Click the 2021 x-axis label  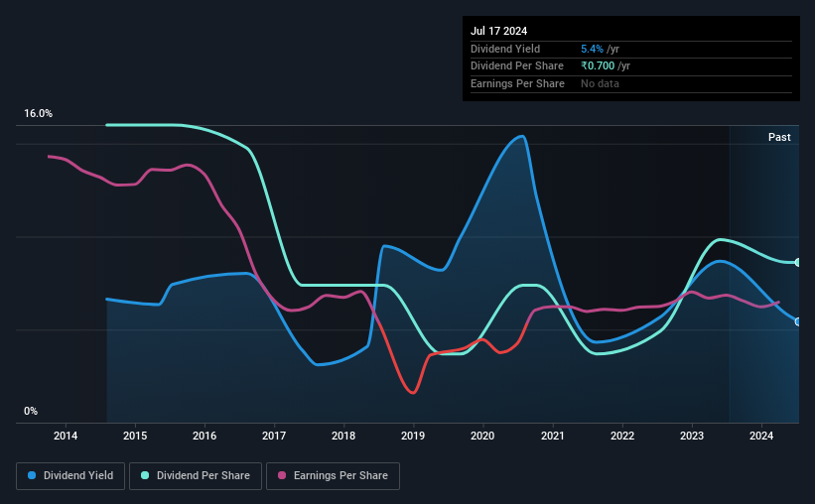[x=553, y=436]
